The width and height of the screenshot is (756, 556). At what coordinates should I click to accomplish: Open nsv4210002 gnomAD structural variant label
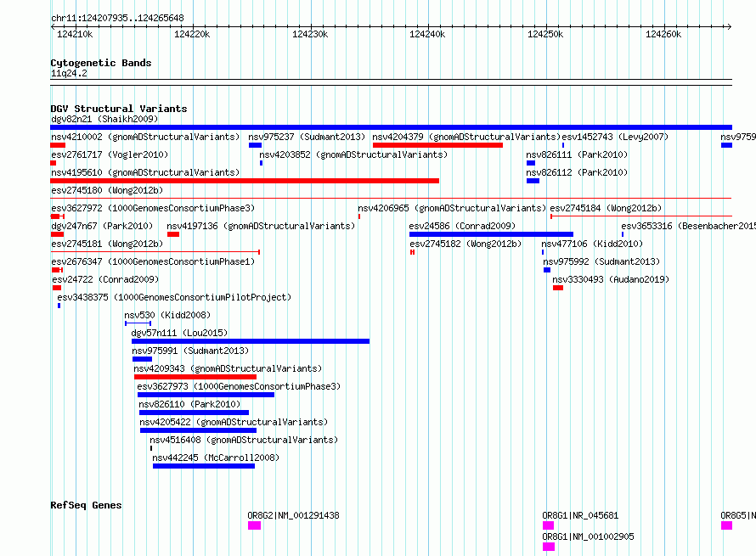tap(145, 137)
